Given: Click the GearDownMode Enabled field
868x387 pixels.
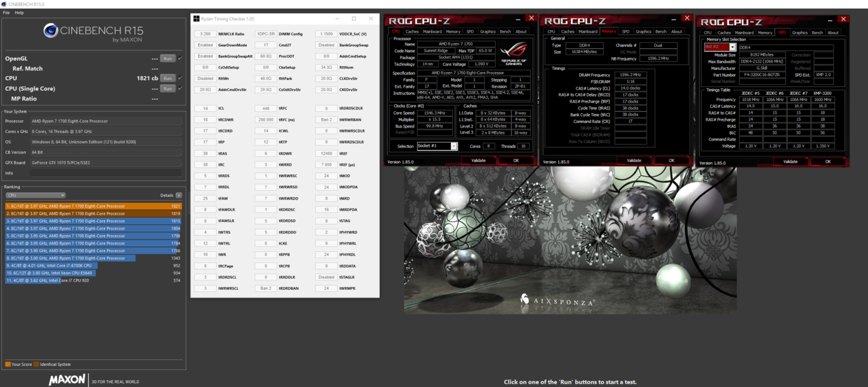Looking at the screenshot, I should 205,45.
